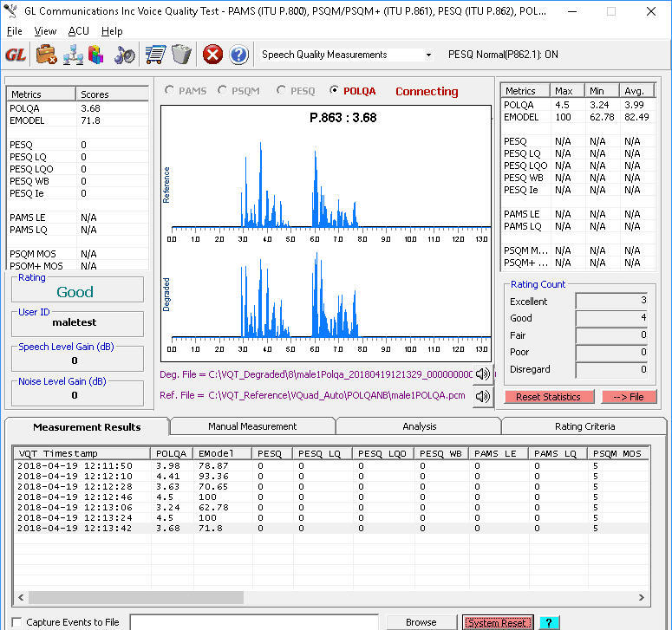The image size is (672, 630).
Task: Click the results table horizontal scrollbar thumb
Action: (x=136, y=597)
